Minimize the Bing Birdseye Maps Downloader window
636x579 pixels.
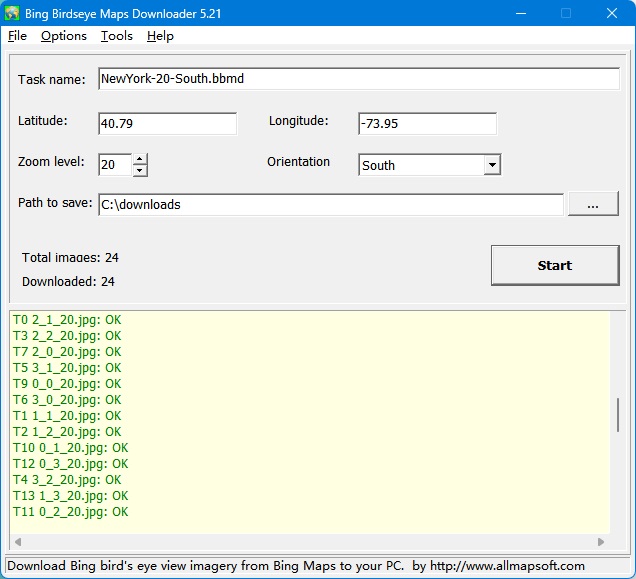[520, 13]
